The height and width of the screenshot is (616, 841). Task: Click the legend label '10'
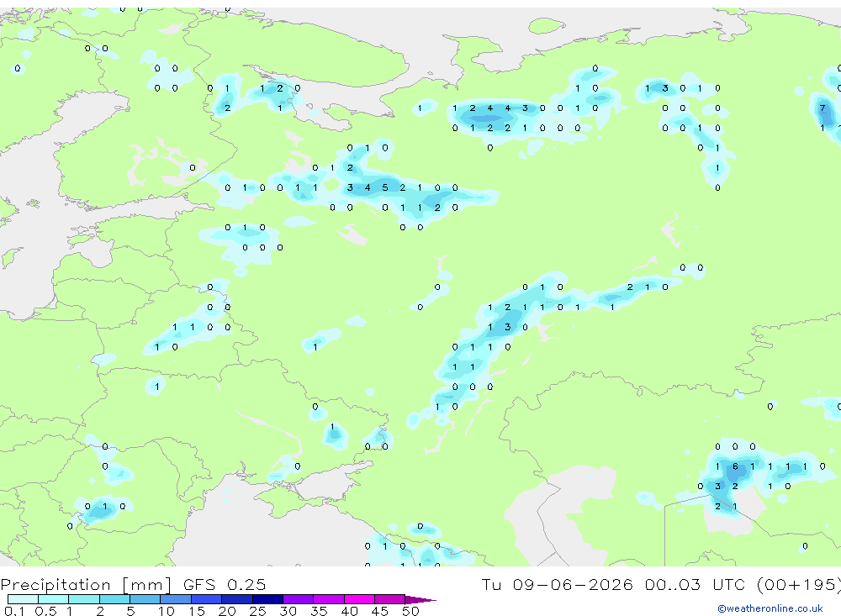[x=167, y=611]
